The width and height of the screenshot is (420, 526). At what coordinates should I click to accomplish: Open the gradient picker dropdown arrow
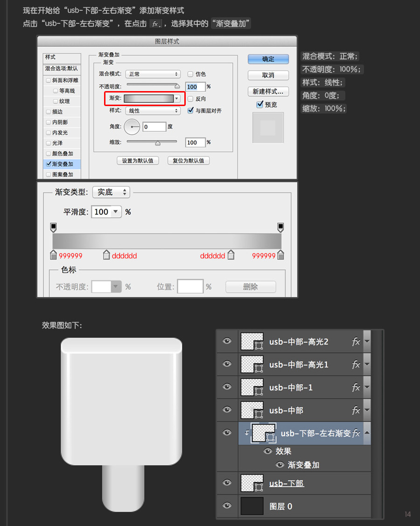coord(177,98)
